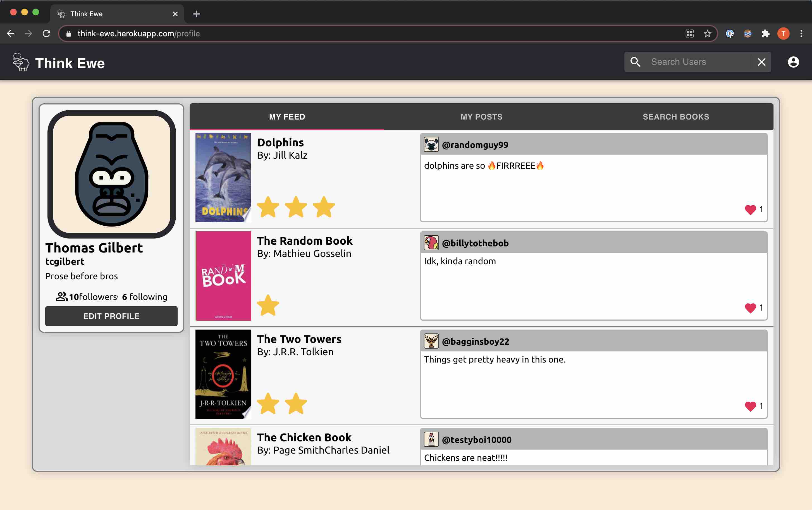Viewport: 812px width, 510px height.
Task: Click billytothebob's parrot avatar
Action: click(431, 243)
